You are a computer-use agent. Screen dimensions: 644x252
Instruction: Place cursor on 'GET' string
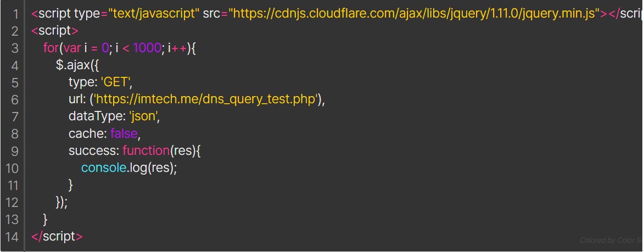[115, 82]
